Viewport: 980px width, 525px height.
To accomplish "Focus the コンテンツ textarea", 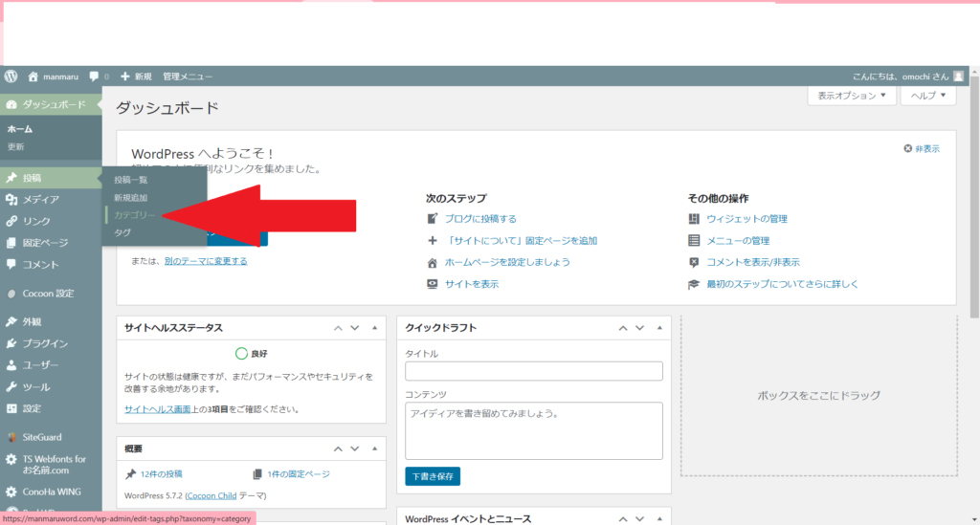I will tap(534, 430).
